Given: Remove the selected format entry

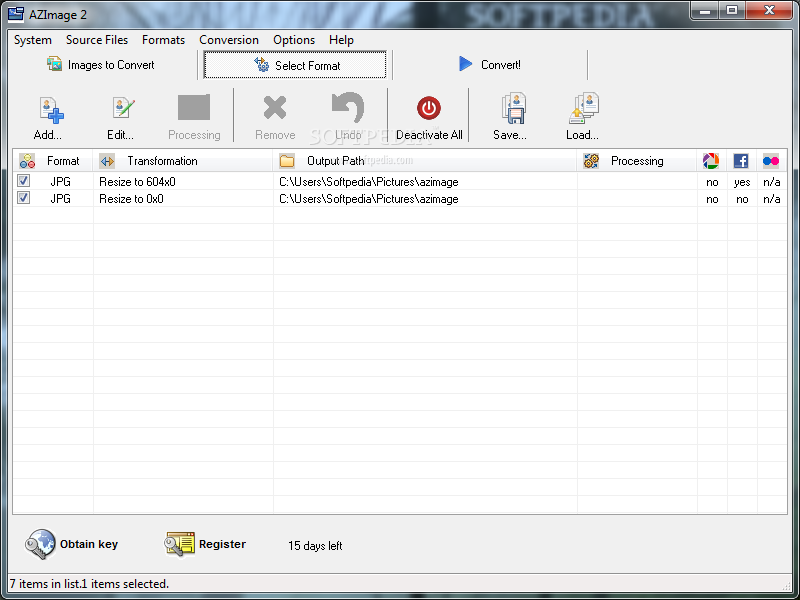Looking at the screenshot, I should pyautogui.click(x=275, y=117).
